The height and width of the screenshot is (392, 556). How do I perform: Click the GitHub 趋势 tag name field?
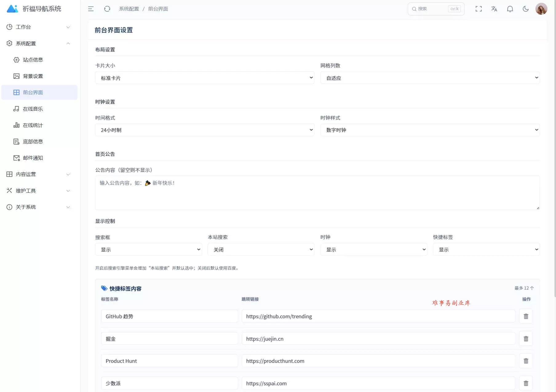click(x=169, y=316)
